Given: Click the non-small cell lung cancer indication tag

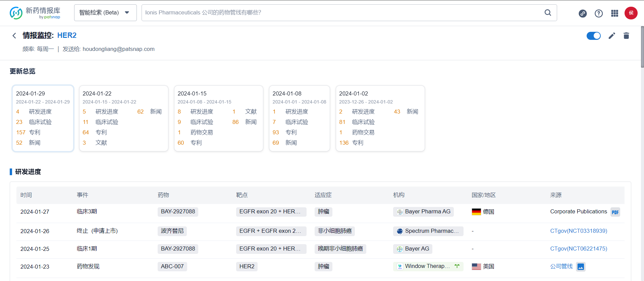Looking at the screenshot, I should click(335, 231).
